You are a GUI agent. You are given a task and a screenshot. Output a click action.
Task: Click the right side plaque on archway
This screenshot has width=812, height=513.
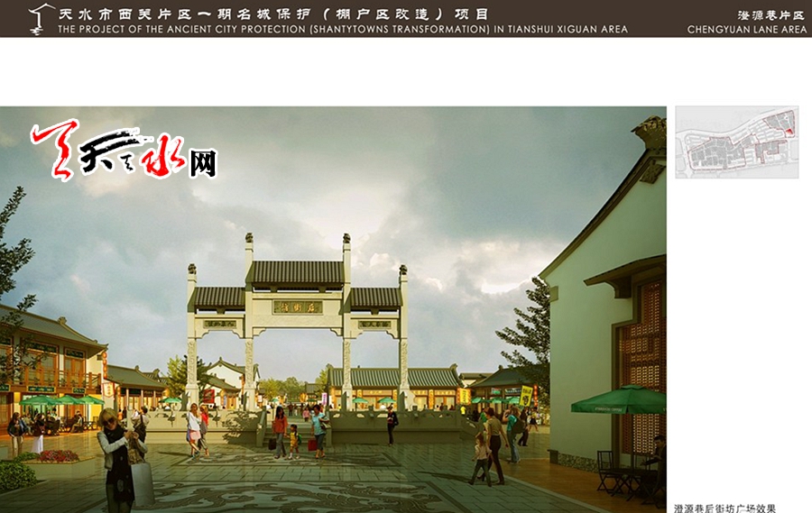click(374, 324)
